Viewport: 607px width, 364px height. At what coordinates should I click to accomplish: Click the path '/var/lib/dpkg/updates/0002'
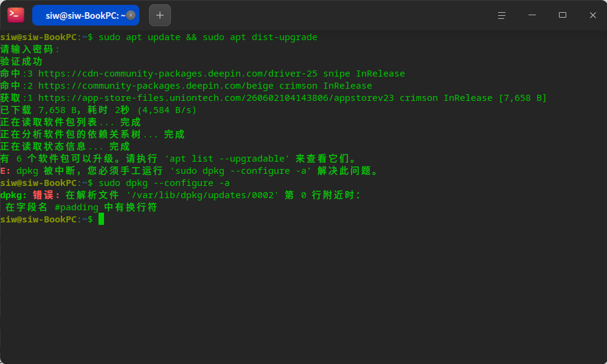tap(203, 195)
